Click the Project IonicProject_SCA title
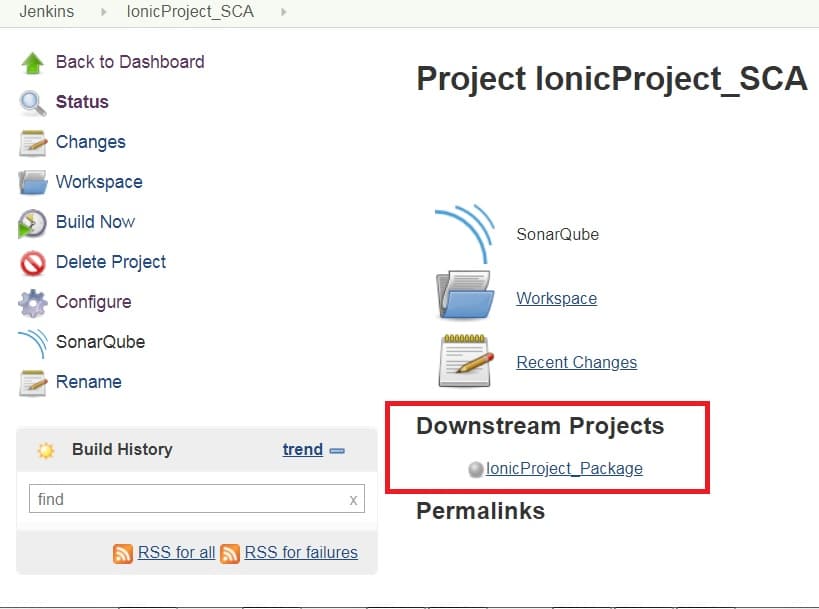The height and width of the screenshot is (609, 819). click(612, 79)
